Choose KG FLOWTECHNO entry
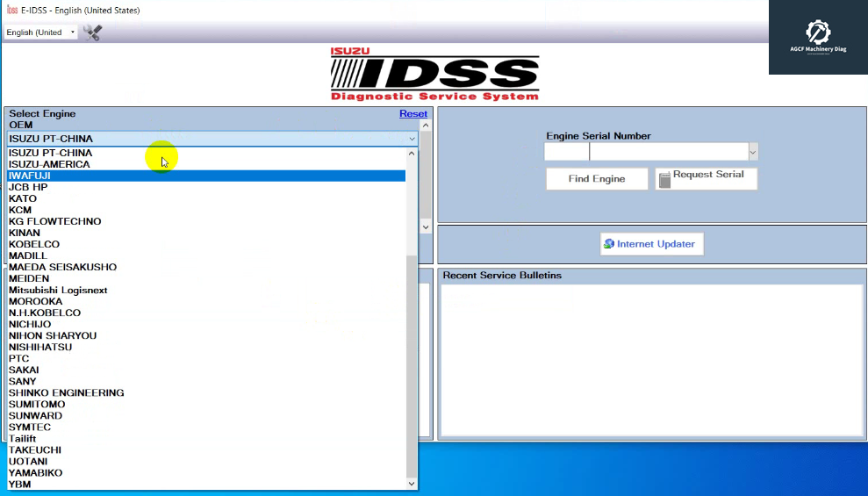This screenshot has height=496, width=868. 206,221
